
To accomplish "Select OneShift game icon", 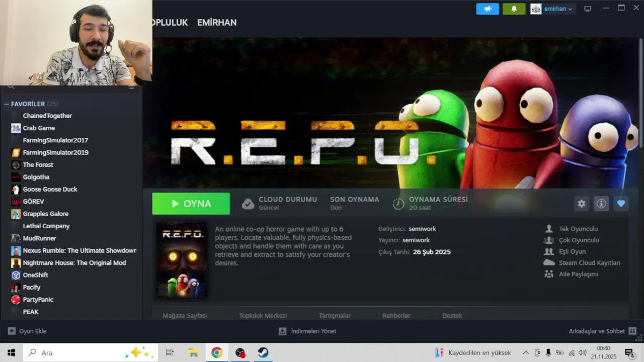I will click(16, 275).
